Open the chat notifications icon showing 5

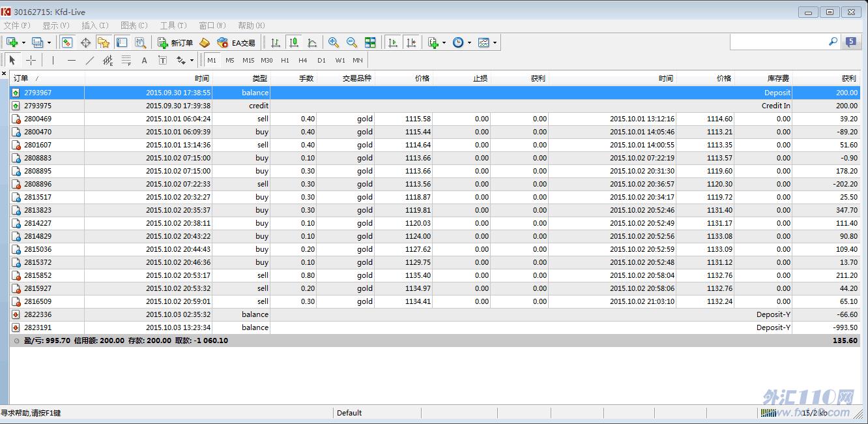[851, 42]
